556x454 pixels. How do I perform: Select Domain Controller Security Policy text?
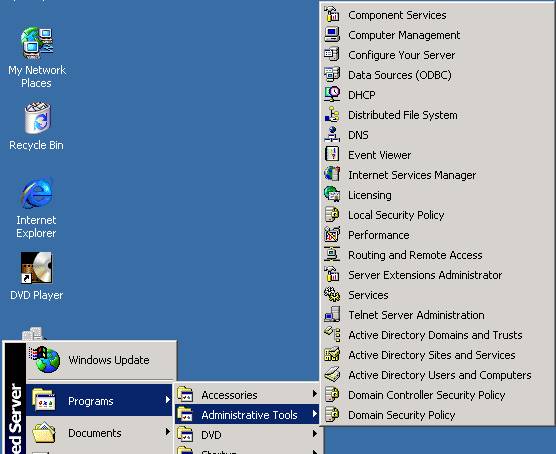click(x=427, y=395)
